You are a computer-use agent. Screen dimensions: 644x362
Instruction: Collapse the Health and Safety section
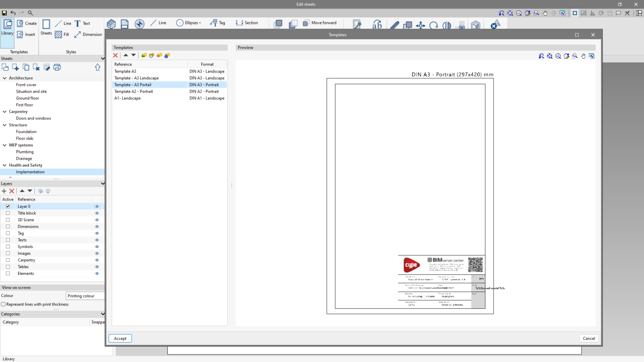point(5,165)
